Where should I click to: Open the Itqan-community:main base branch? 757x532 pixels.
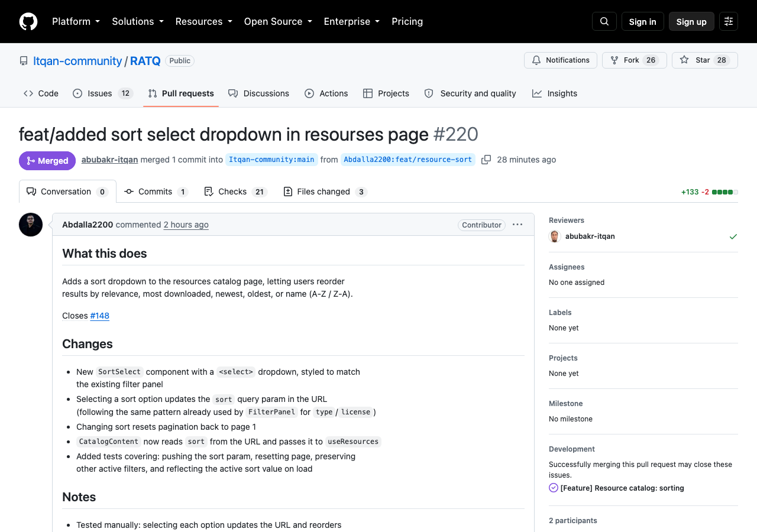[271, 160]
